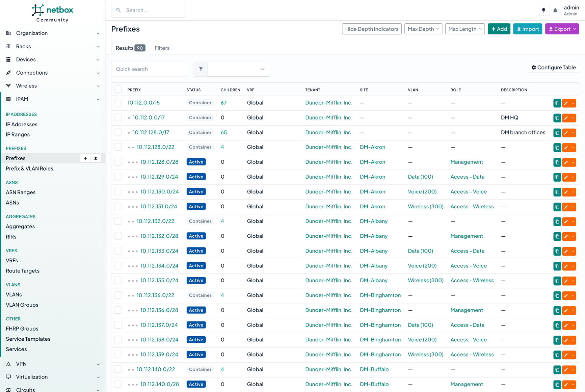Click the filter funnel icon
This screenshot has width=585, height=392.
pyautogui.click(x=201, y=69)
